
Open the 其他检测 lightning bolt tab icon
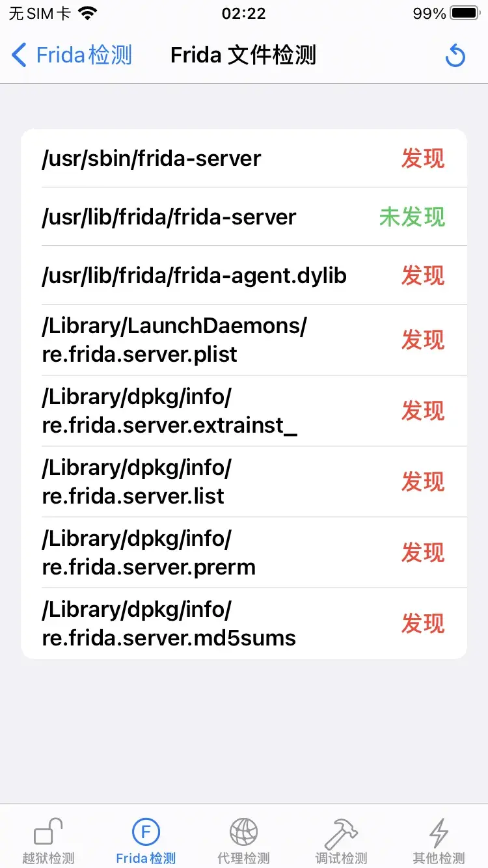[x=439, y=832]
